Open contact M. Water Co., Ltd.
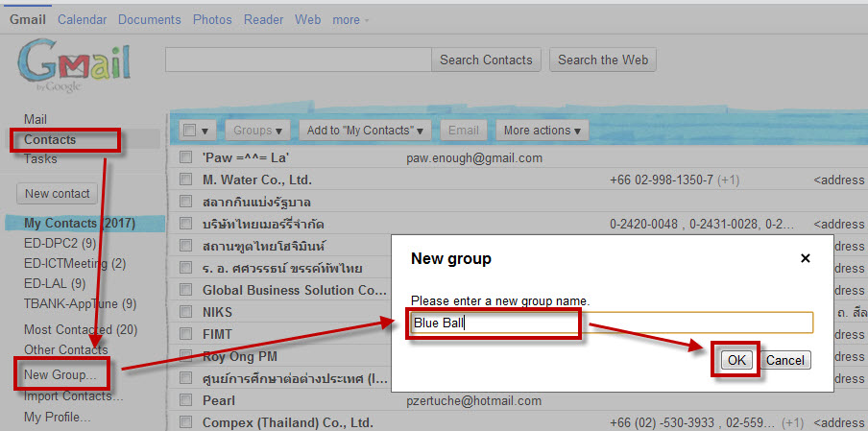Image resolution: width=868 pixels, height=431 pixels. click(257, 180)
